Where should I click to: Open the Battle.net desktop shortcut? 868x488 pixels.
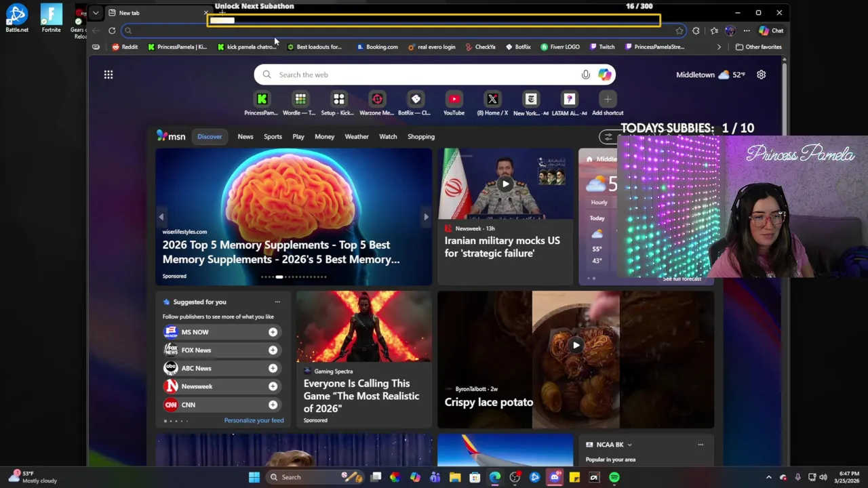coord(17,18)
